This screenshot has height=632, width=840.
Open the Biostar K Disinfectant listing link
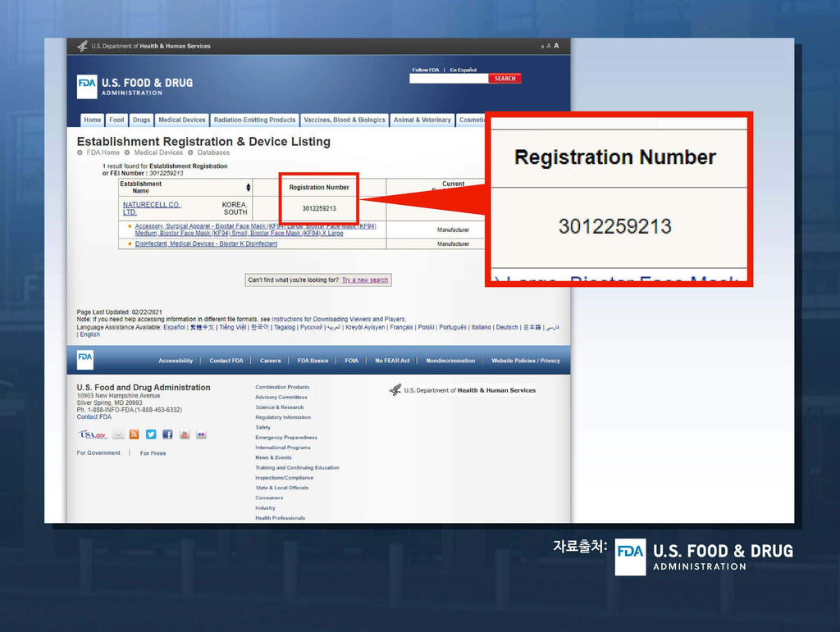206,244
